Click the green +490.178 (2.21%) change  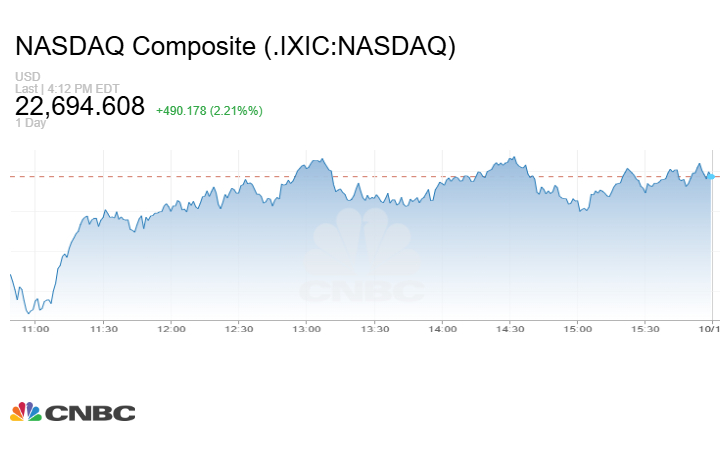coord(210,110)
